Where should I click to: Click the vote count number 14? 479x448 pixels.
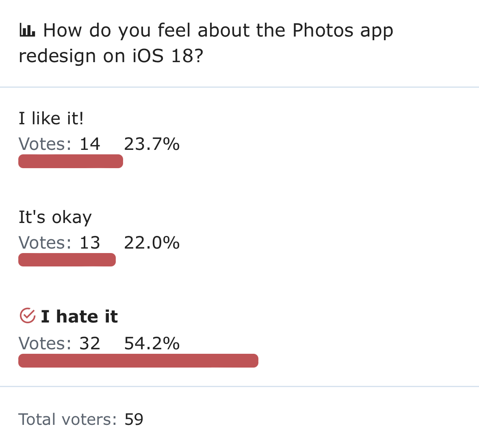[x=90, y=144]
